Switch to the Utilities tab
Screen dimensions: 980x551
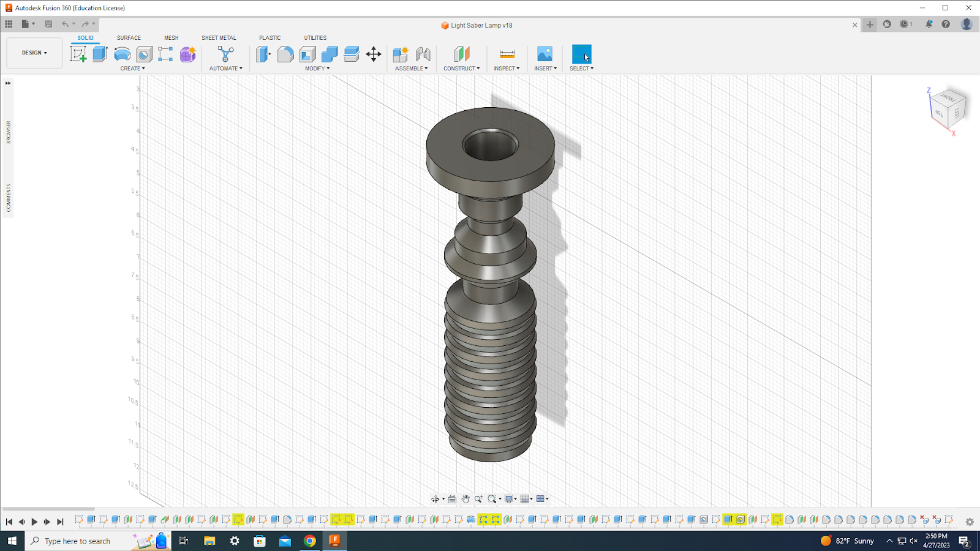point(315,38)
